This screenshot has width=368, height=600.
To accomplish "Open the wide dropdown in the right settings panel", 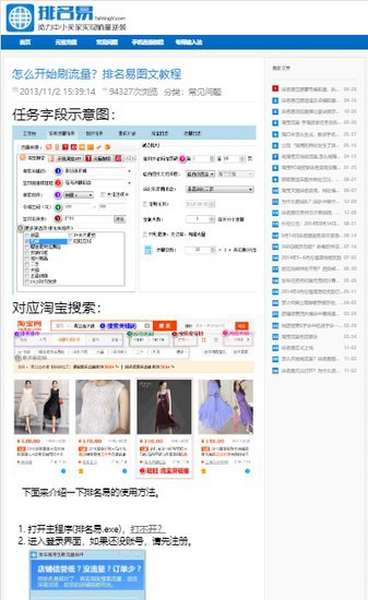I will (x=220, y=189).
